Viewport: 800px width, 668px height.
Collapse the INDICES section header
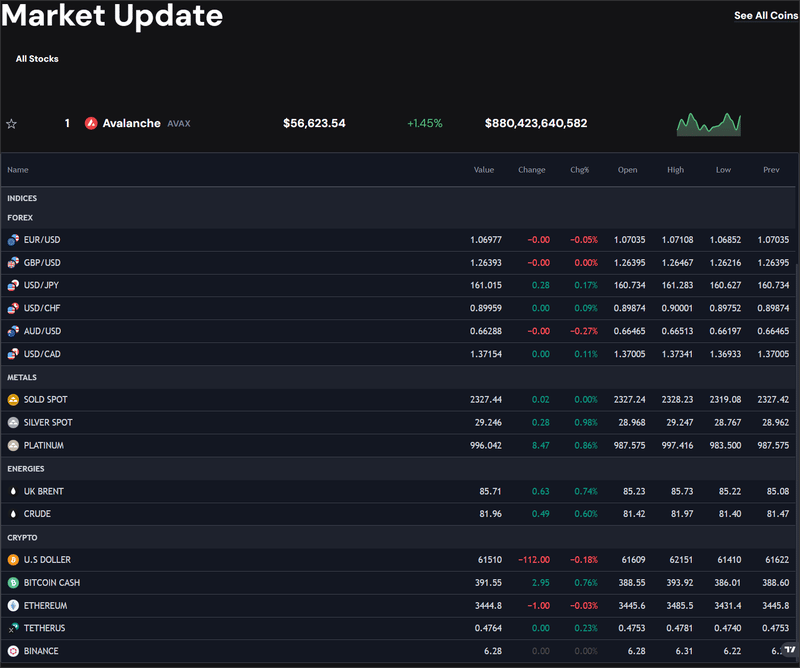[x=22, y=198]
